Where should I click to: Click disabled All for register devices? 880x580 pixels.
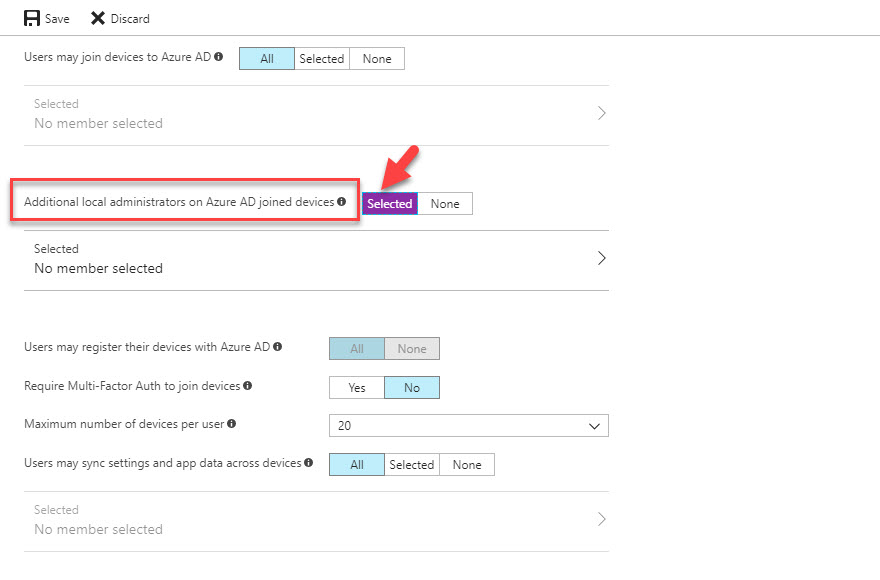click(357, 349)
